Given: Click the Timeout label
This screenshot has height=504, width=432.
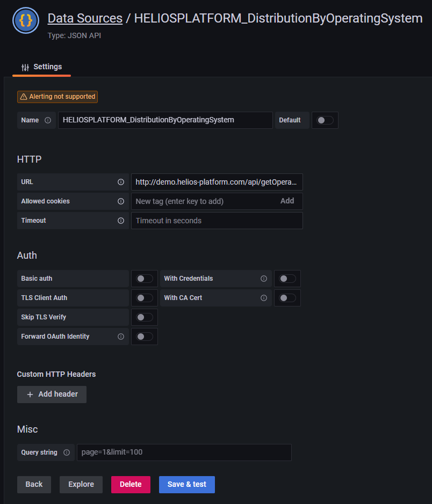Looking at the screenshot, I should (x=33, y=221).
